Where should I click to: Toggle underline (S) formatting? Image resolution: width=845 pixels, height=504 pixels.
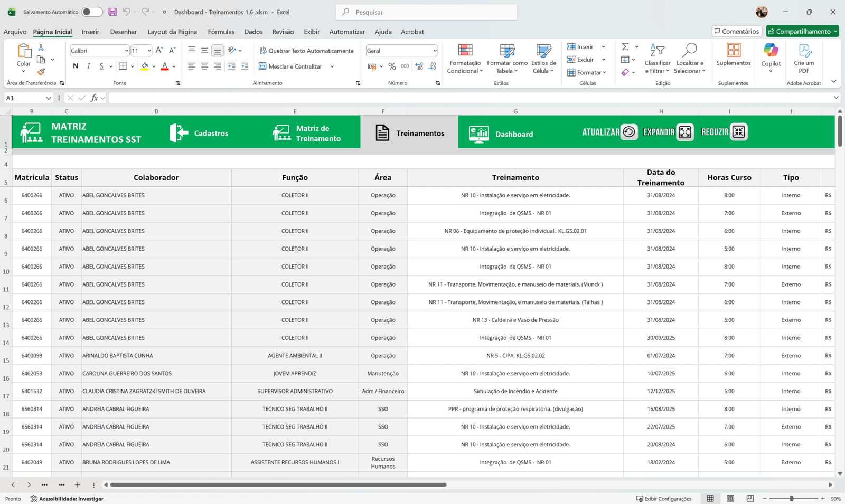[x=101, y=66]
